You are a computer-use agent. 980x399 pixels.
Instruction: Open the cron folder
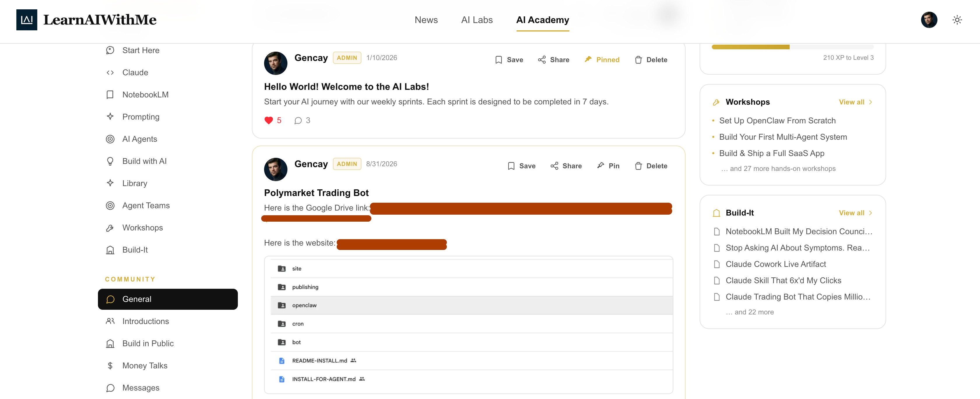click(471, 324)
